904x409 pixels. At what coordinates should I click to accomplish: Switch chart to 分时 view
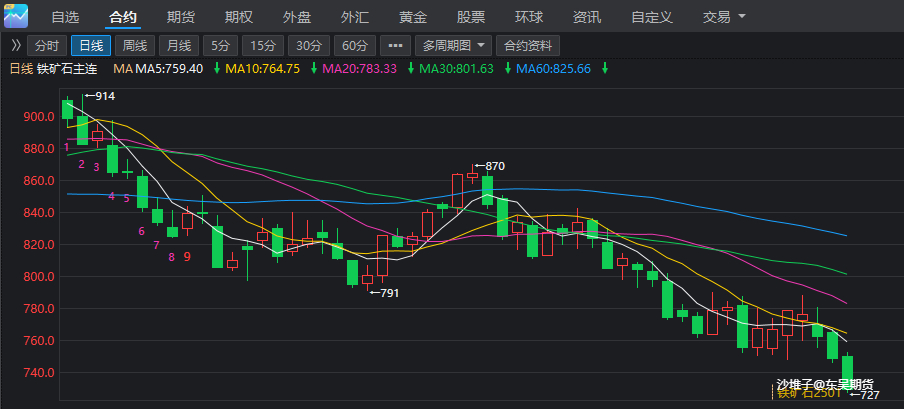47,46
